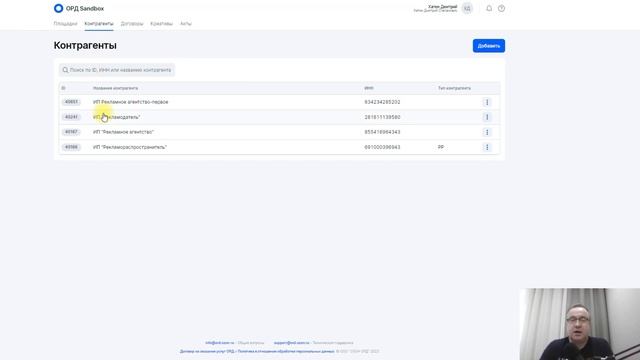Image resolution: width=640 pixels, height=360 pixels.
Task: Open the three-dot menu for ИП Рекламное агентство-первое
Action: [487, 102]
